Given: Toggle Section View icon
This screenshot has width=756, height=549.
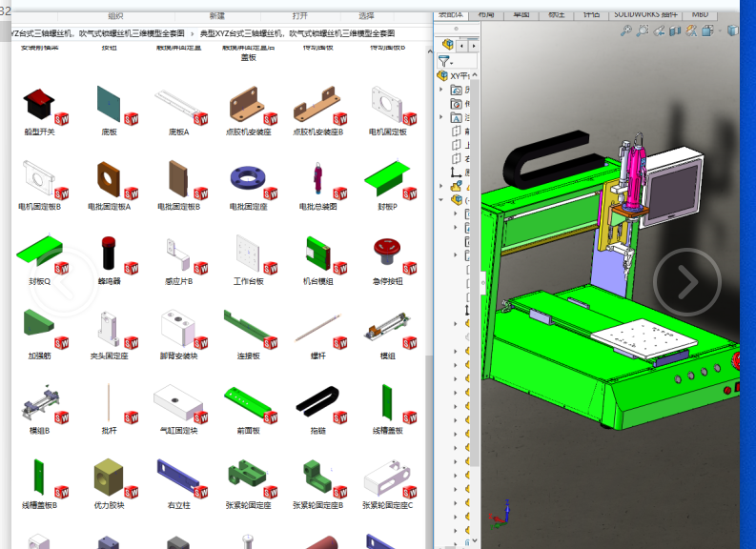Looking at the screenshot, I should click(x=675, y=30).
